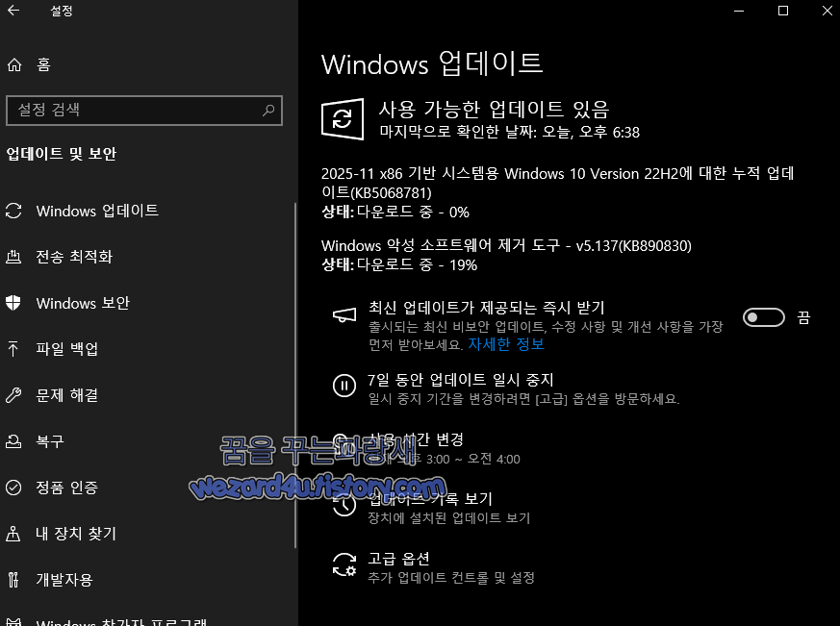This screenshot has width=840, height=626.
Task: Click the 내 장치 찾기 icon
Action: (x=13, y=534)
